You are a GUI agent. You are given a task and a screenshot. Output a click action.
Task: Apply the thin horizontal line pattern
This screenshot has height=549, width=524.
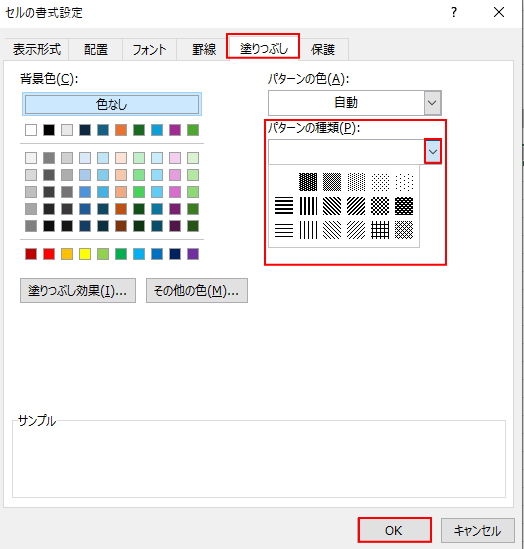pos(284,230)
